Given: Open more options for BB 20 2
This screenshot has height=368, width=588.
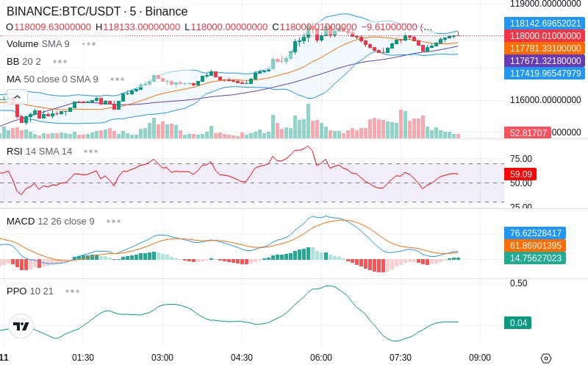Looking at the screenshot, I should 60,62.
